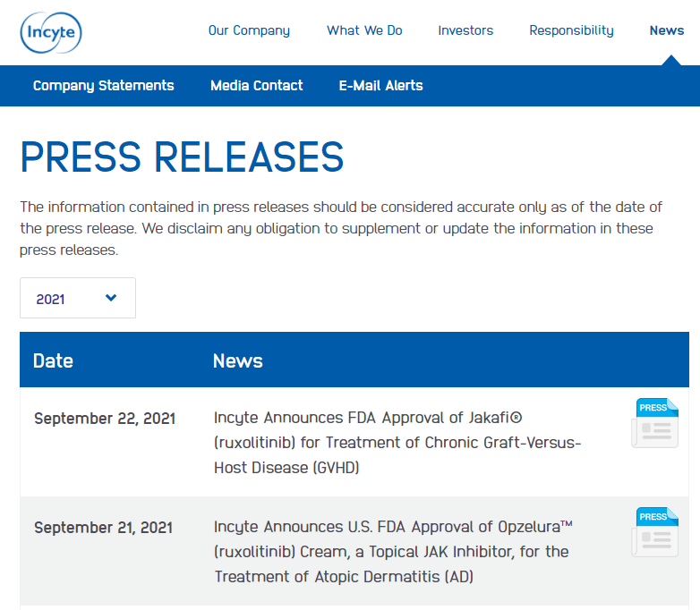
Task: Open the What We Do menu
Action: click(x=364, y=30)
